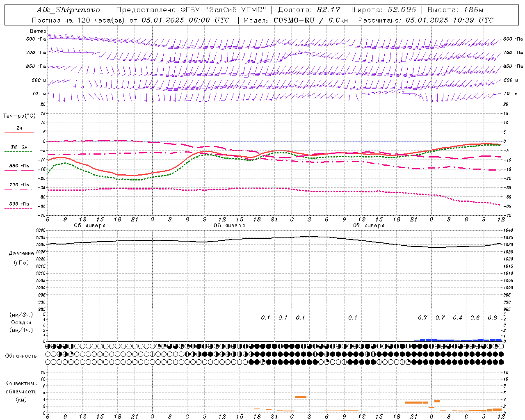Click the Td 2м dew point legend entry
The height and width of the screenshot is (420, 525).
click(x=19, y=147)
